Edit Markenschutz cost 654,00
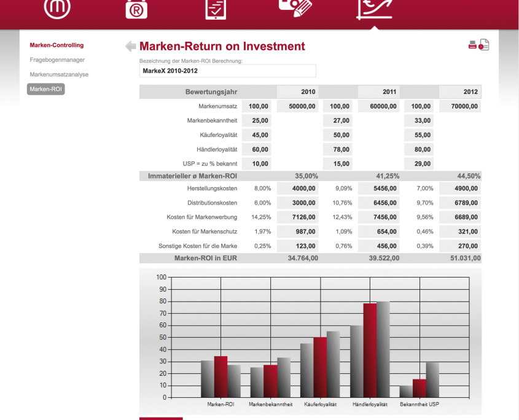The width and height of the screenshot is (519, 420). (x=379, y=231)
